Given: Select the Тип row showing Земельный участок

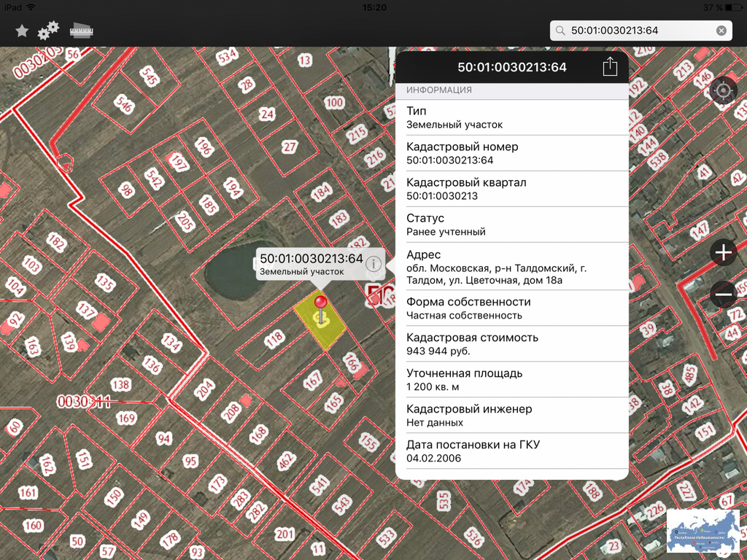Looking at the screenshot, I should point(511,117).
